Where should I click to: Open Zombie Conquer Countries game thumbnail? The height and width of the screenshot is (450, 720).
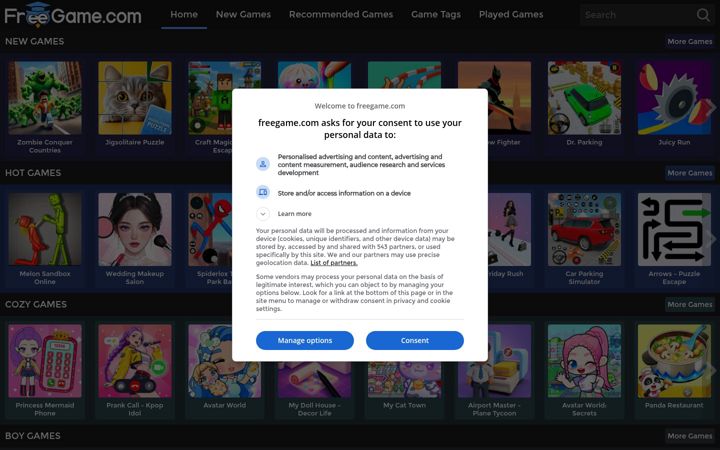45,98
